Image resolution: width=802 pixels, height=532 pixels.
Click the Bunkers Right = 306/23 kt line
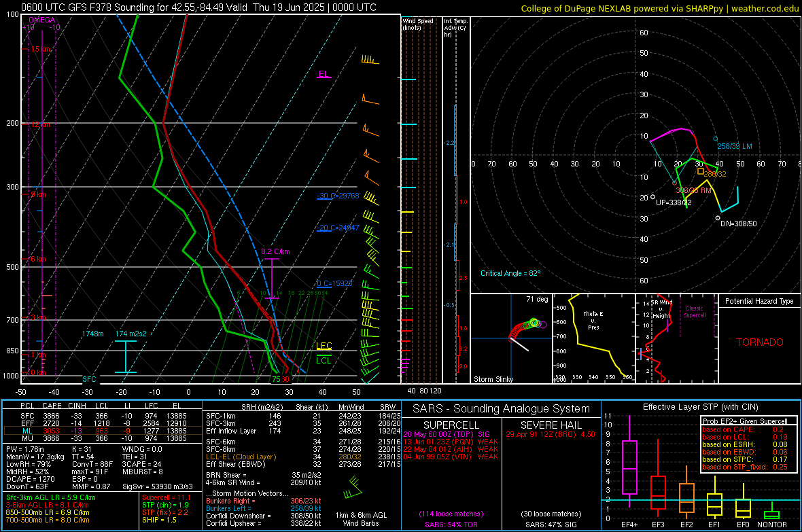[x=264, y=501]
